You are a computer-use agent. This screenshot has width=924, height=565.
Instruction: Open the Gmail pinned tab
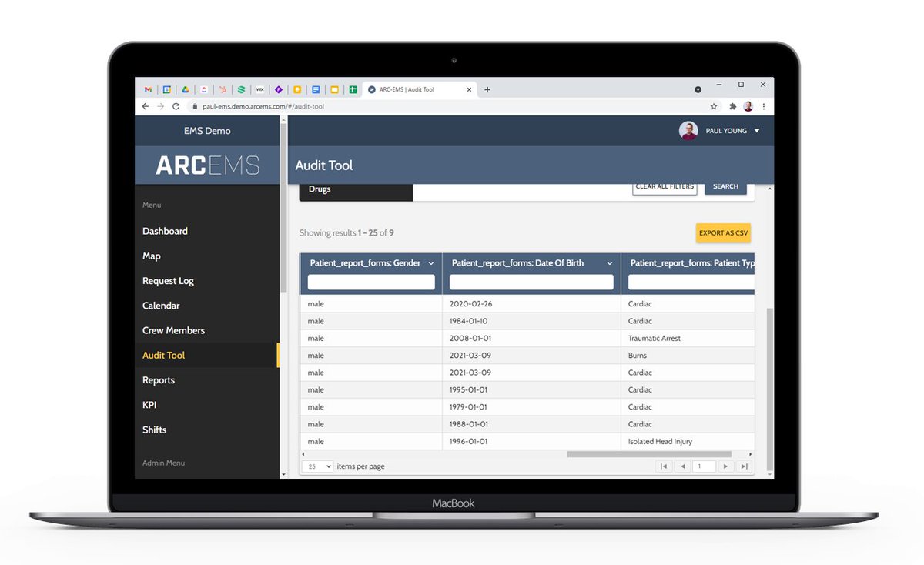coord(148,89)
